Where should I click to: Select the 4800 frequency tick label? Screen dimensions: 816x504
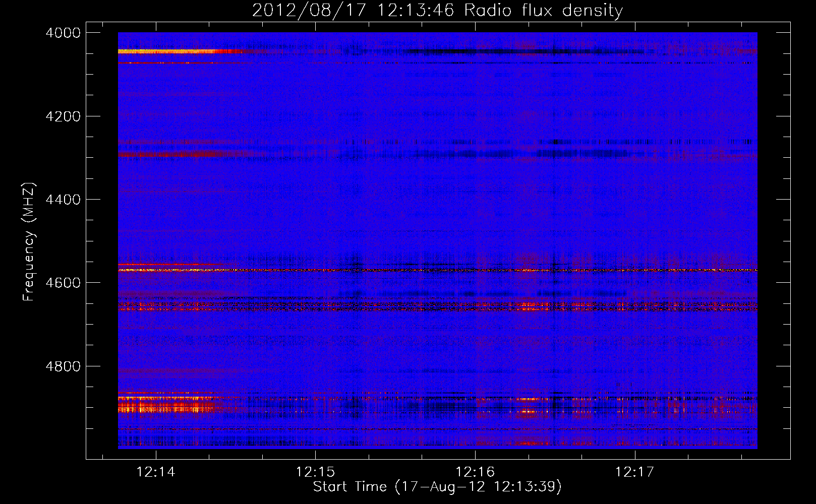point(63,366)
